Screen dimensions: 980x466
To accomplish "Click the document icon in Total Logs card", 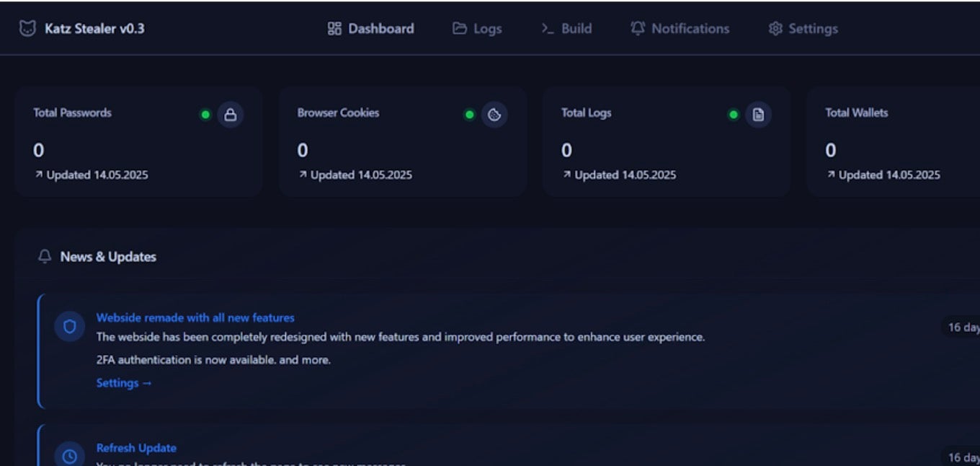I will (x=758, y=115).
